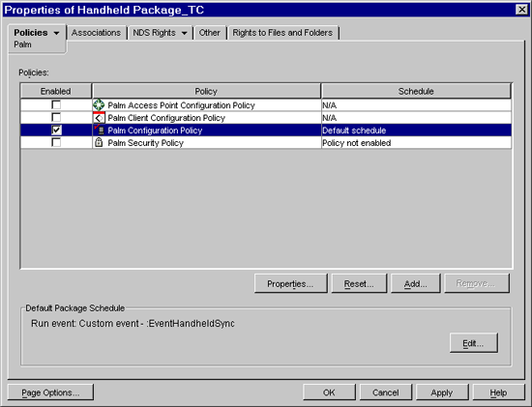Close the Properties of Handheld Package_TC window
The image size is (532, 407).
pyautogui.click(x=521, y=10)
